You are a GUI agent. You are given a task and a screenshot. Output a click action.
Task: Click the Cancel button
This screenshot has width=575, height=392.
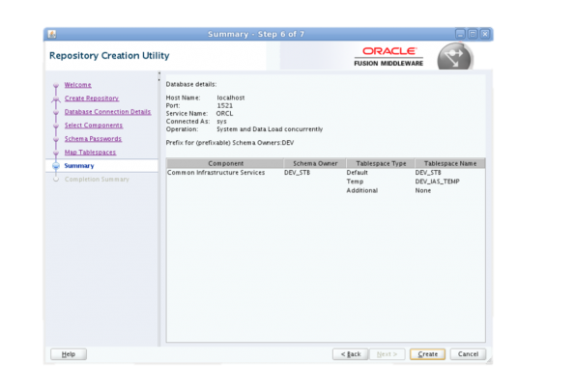coord(468,354)
